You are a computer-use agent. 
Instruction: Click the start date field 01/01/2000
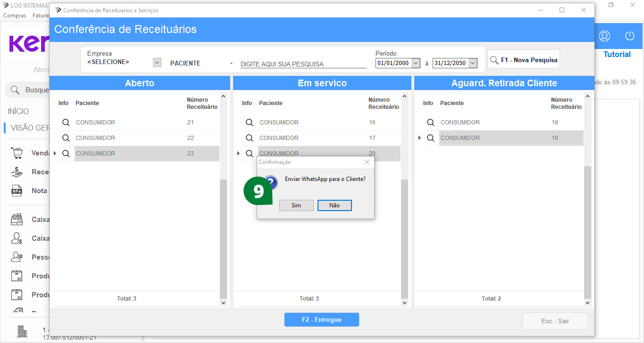click(x=393, y=63)
